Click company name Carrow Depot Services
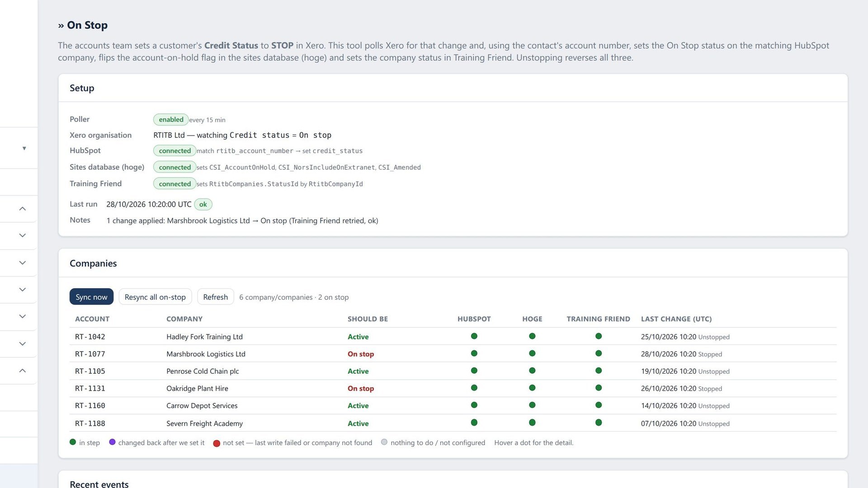The image size is (868, 488). [202, 405]
